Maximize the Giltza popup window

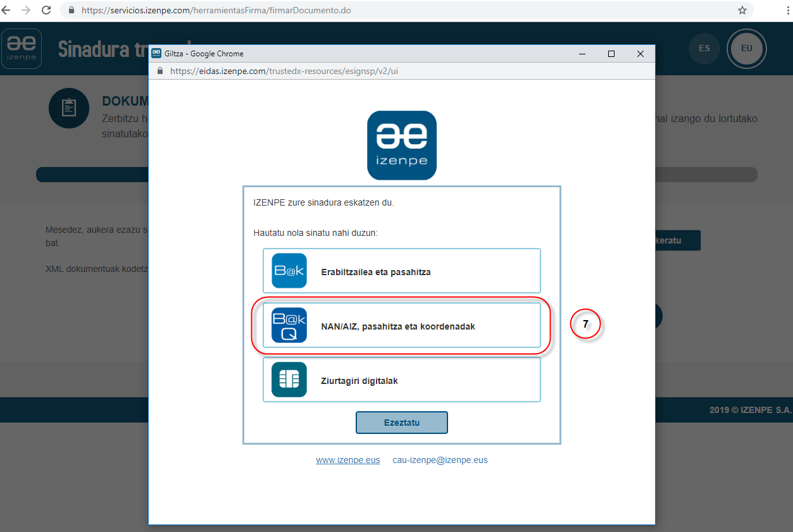[611, 54]
